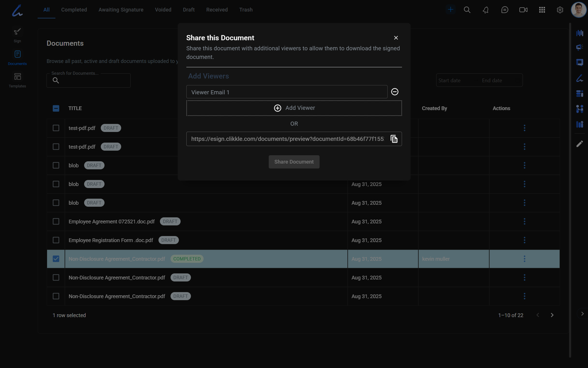Switch to the Trash tab
588x368 pixels.
(x=246, y=10)
